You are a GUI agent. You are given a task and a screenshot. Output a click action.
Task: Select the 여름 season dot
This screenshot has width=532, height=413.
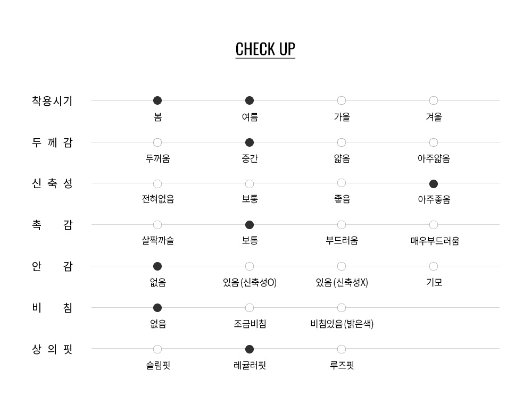click(250, 100)
